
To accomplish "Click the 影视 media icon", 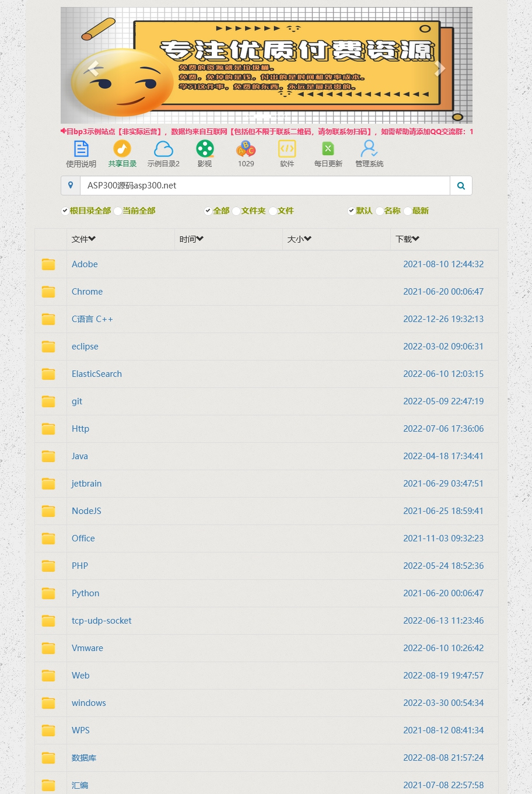I will [x=205, y=149].
